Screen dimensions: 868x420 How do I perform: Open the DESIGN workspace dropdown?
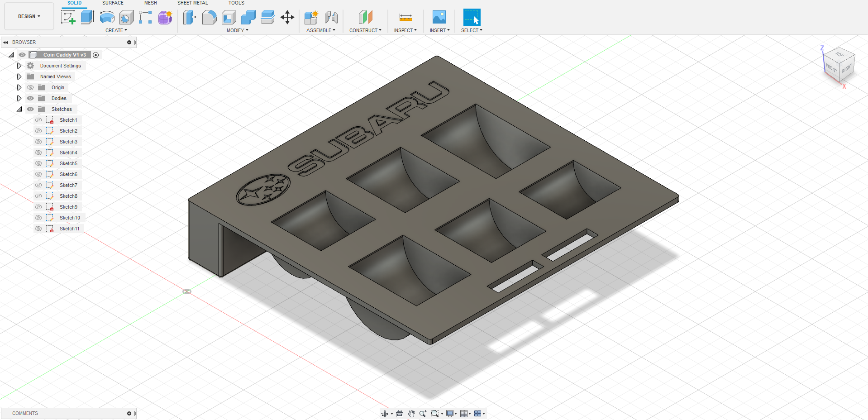click(29, 16)
